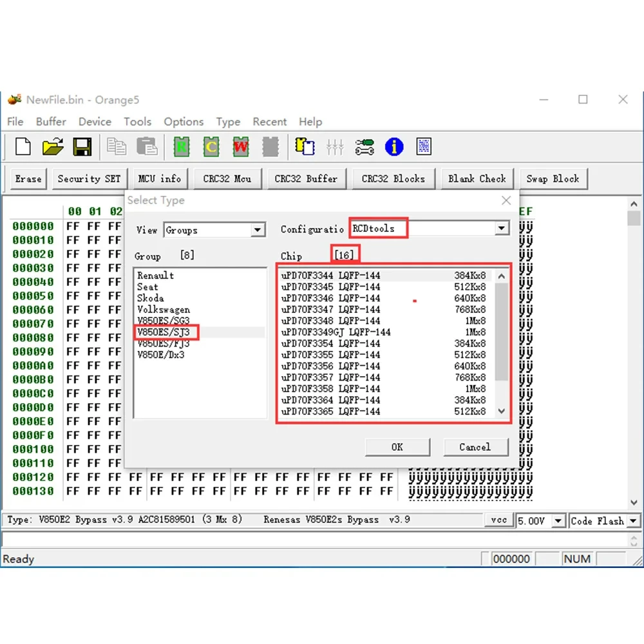
Task: Click the Swap Block button
Action: coord(553,178)
